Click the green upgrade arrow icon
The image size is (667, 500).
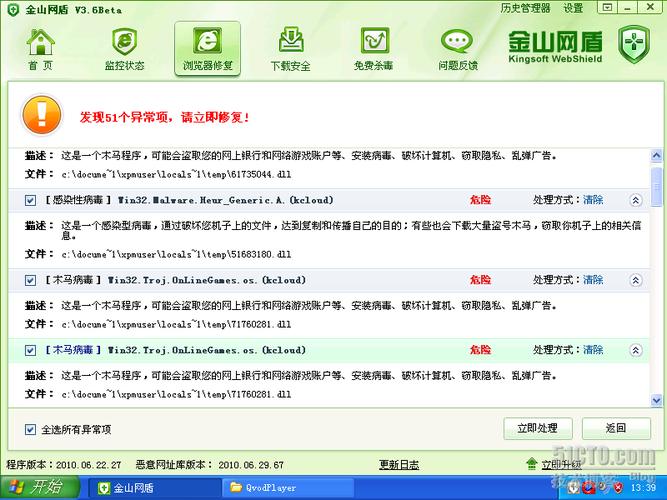(x=531, y=464)
